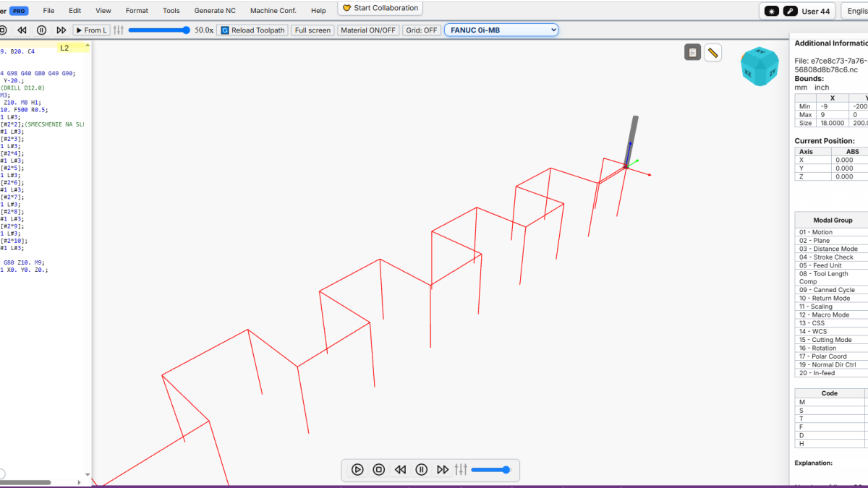Open the Help menu
868x488 pixels.
[318, 11]
